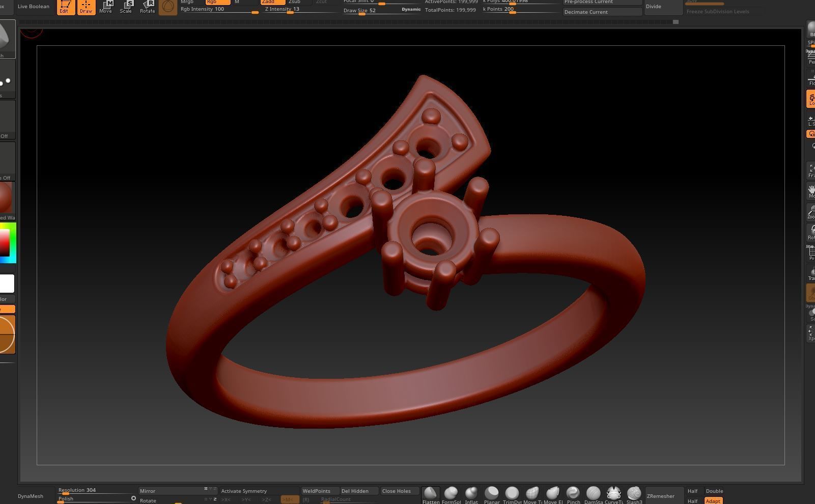Pick the Planar brush

click(492, 495)
